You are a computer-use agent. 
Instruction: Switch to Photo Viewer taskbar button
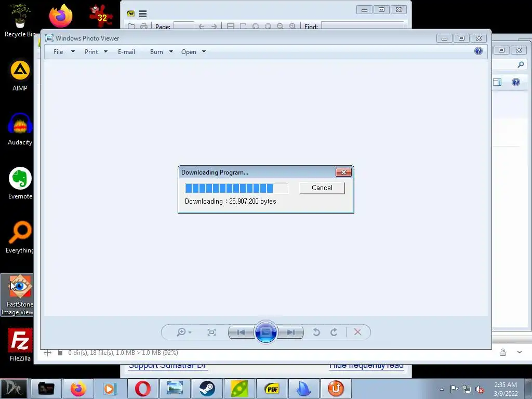[x=175, y=389]
